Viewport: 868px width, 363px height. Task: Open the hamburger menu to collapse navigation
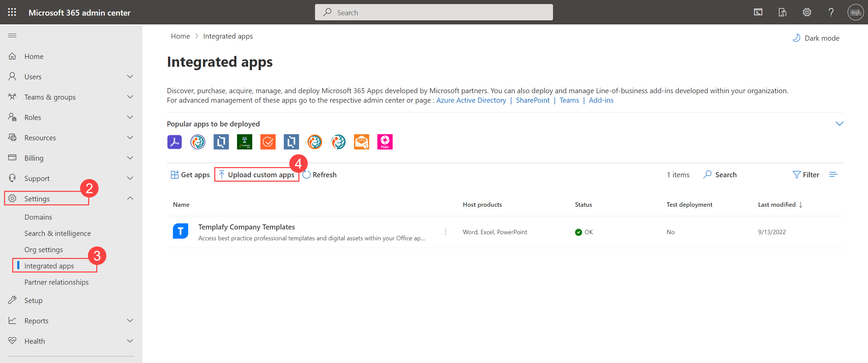[12, 35]
